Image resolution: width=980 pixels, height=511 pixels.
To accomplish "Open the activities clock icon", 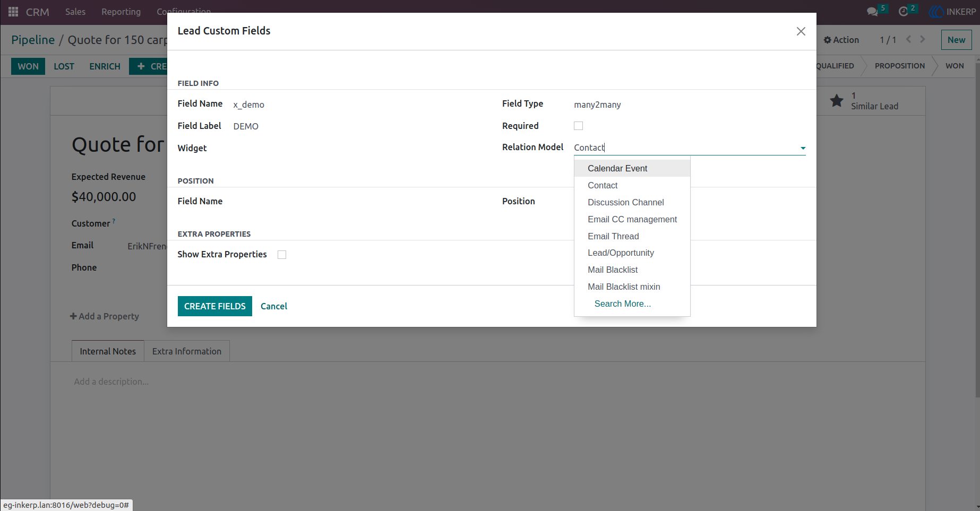I will [903, 12].
